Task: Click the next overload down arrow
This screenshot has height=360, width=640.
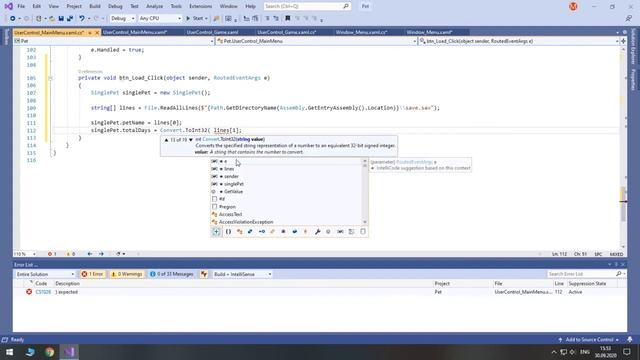Action: coord(191,140)
